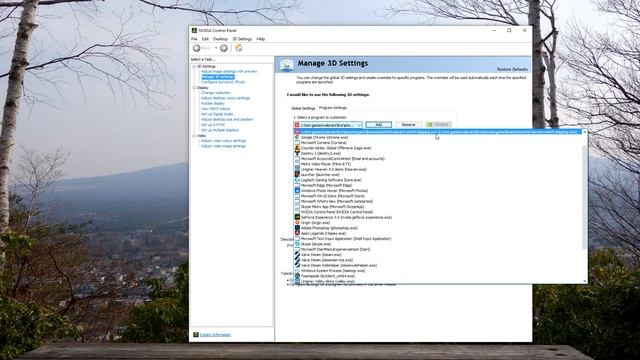640x360 pixels.
Task: Choose NVIDIA Control Panel list entry
Action: tap(337, 212)
